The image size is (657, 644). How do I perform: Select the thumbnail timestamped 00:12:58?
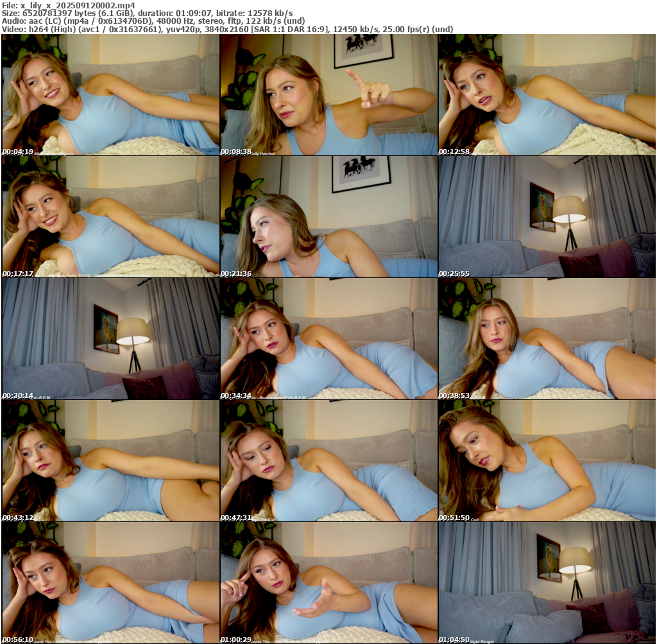tap(547, 95)
